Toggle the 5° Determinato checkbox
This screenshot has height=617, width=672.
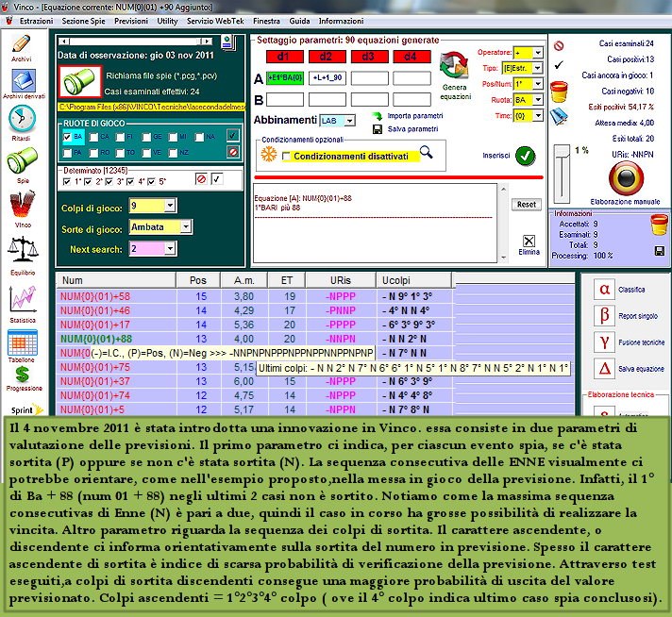coord(151,182)
